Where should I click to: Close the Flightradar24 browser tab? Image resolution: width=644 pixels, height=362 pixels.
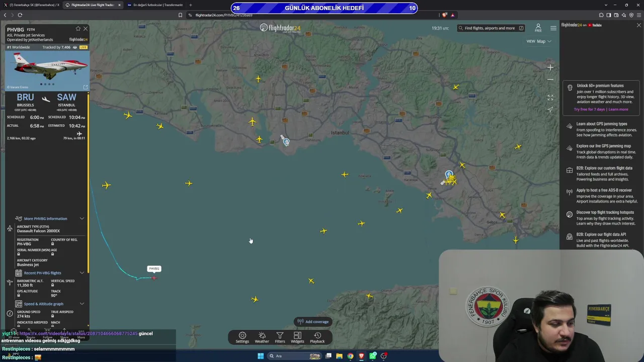119,5
